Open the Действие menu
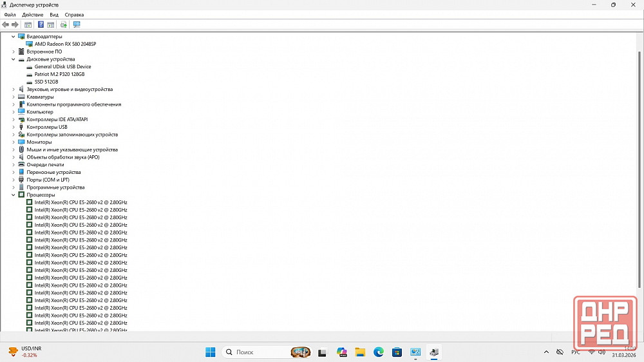Viewport: 644px width, 362px height. [x=32, y=14]
